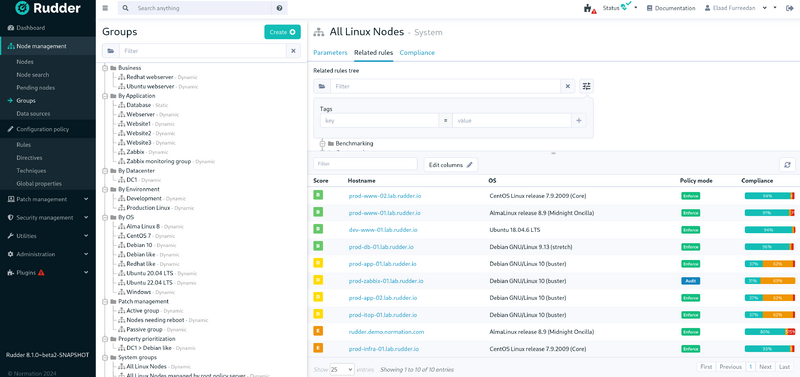Click compliance bar for prod-www-01
Viewport: 800px width, 377px height.
point(769,212)
